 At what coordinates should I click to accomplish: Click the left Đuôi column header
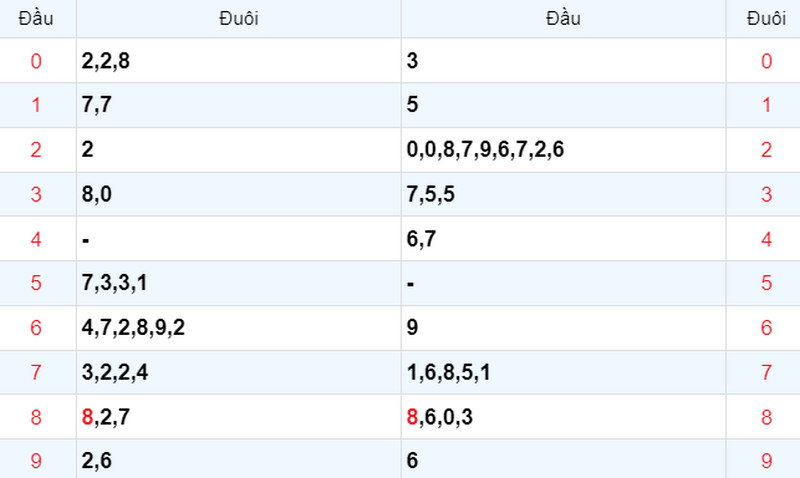pos(239,18)
